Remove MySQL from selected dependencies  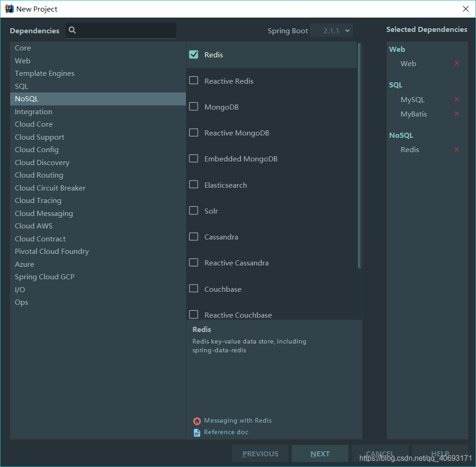(457, 99)
